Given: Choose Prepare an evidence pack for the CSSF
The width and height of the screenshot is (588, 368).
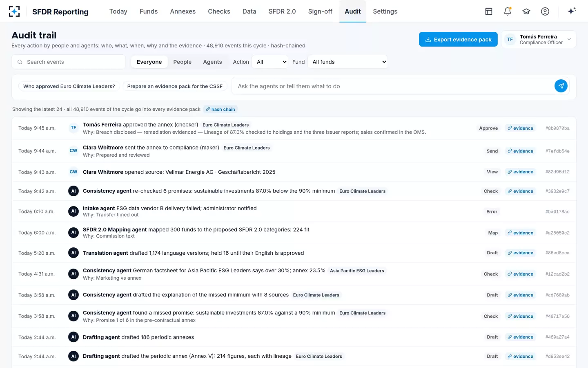Looking at the screenshot, I should [x=175, y=86].
